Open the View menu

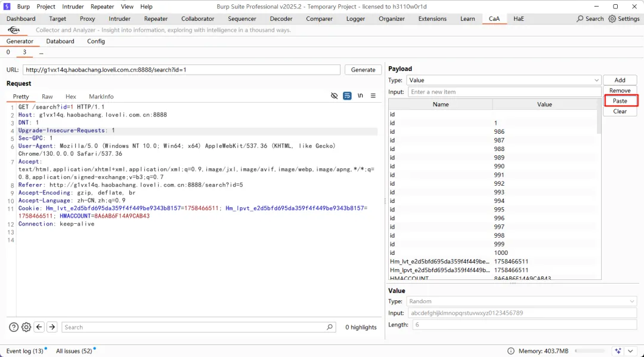[127, 7]
